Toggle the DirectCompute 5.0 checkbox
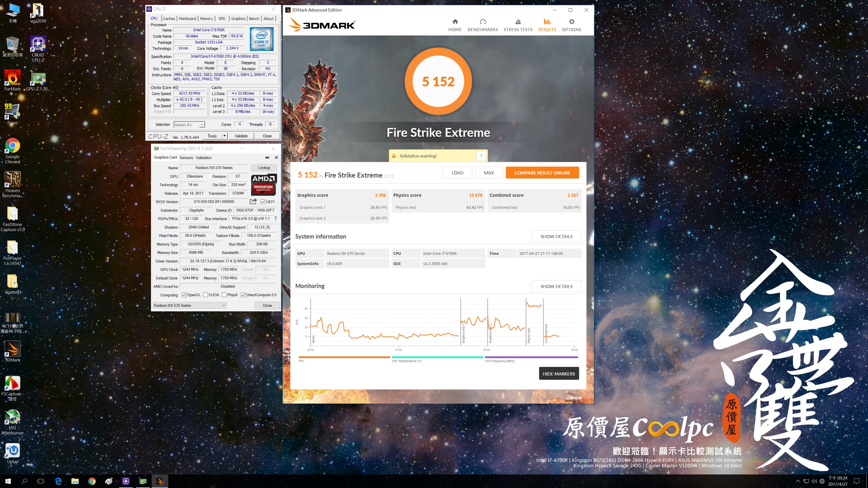This screenshot has height=488, width=868. (x=243, y=295)
